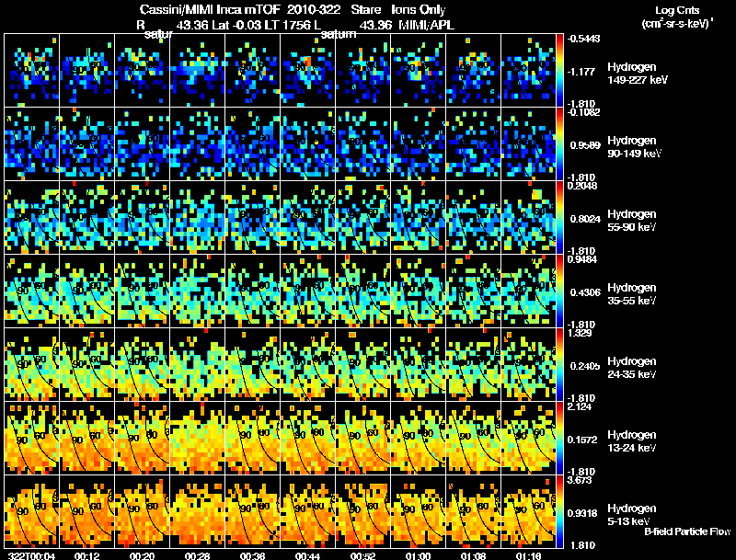736x560 pixels.
Task: Click the 'Hydrogen 55-90 keV' row label
Action: (x=632, y=220)
